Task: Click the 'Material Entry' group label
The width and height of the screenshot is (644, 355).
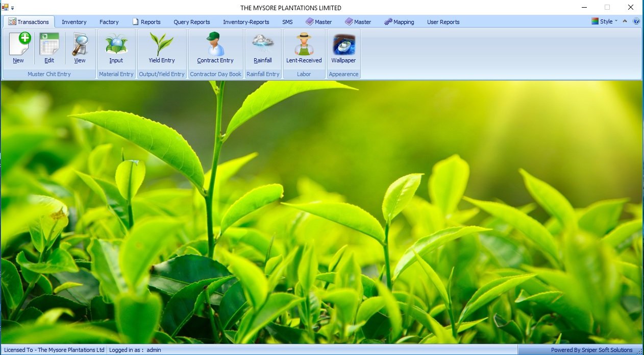Action: pyautogui.click(x=116, y=74)
